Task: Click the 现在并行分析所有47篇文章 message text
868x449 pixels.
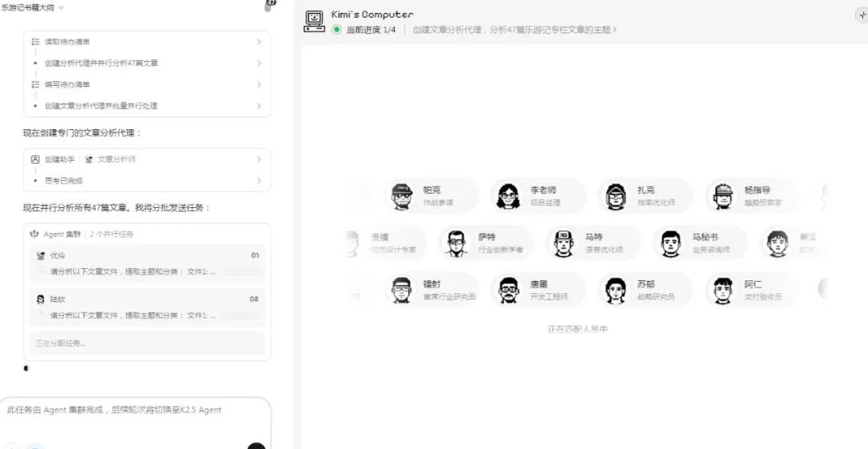Action: pos(117,208)
